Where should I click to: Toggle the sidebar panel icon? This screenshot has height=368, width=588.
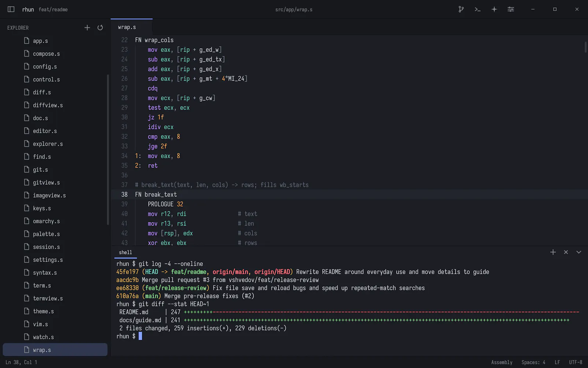[x=11, y=9]
